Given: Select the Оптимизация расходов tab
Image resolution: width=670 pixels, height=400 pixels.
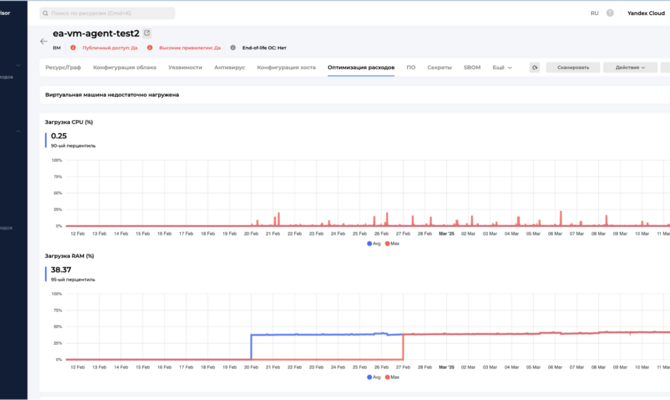Looking at the screenshot, I should [361, 68].
